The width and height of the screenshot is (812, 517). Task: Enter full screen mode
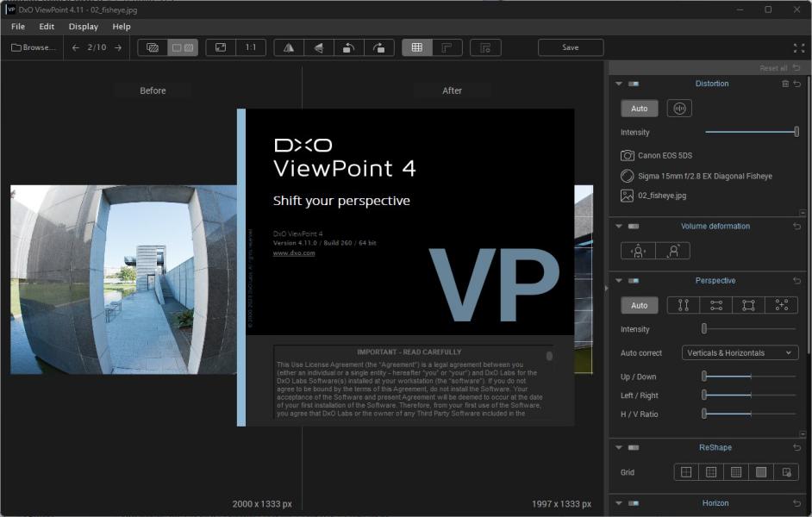pyautogui.click(x=799, y=48)
